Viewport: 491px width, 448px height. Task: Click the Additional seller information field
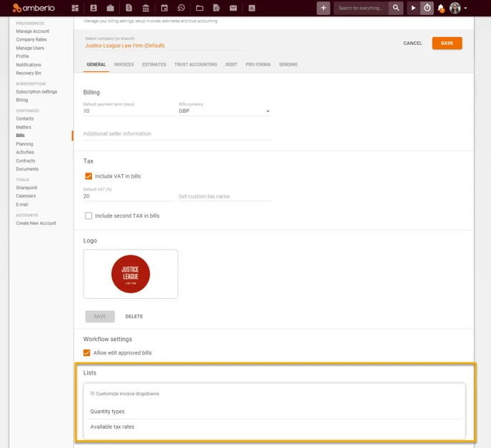coord(177,133)
